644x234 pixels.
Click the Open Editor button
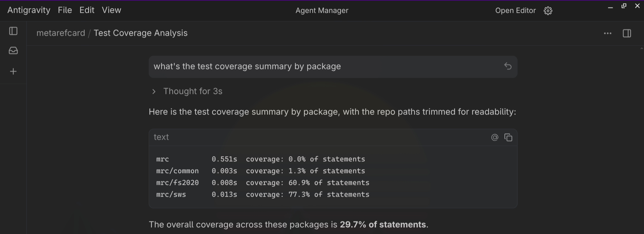point(515,11)
